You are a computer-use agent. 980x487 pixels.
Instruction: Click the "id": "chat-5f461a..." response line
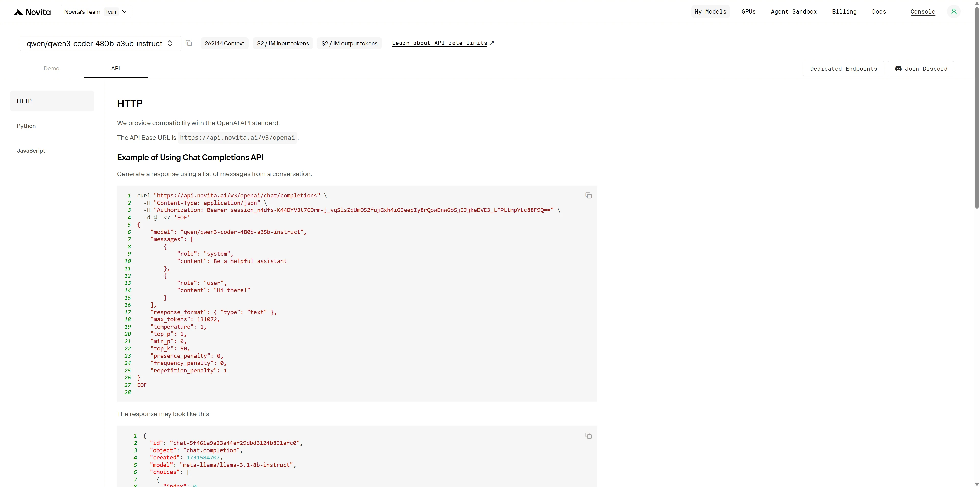[x=226, y=443]
